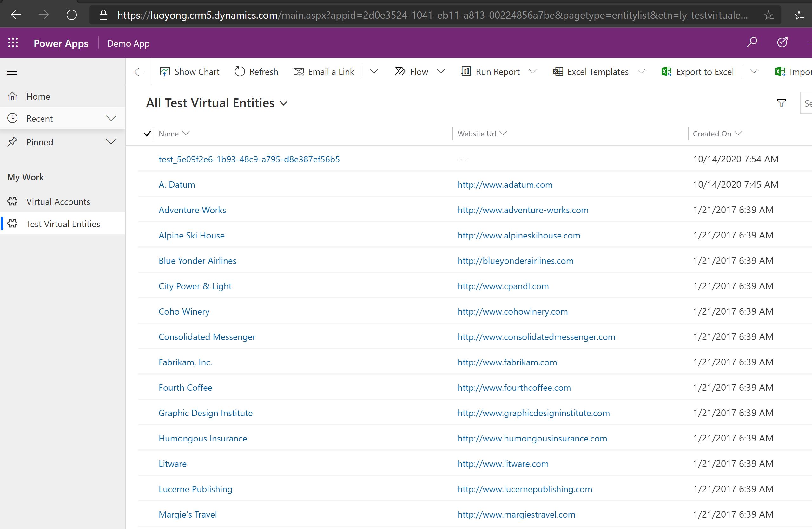Image resolution: width=812 pixels, height=529 pixels.
Task: Open the Humongous Insurance record
Action: (x=203, y=438)
